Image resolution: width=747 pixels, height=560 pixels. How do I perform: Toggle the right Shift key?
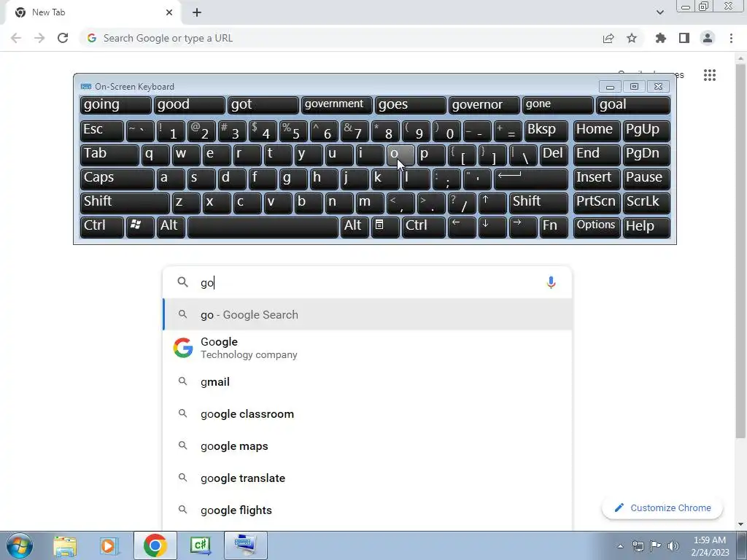[x=538, y=203]
